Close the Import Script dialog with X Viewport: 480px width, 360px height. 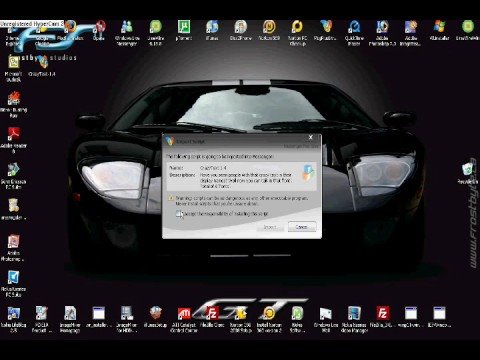click(x=311, y=137)
